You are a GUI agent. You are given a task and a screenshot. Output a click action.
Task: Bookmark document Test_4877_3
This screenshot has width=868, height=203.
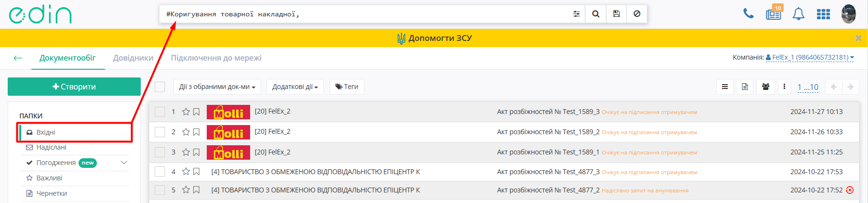196,171
